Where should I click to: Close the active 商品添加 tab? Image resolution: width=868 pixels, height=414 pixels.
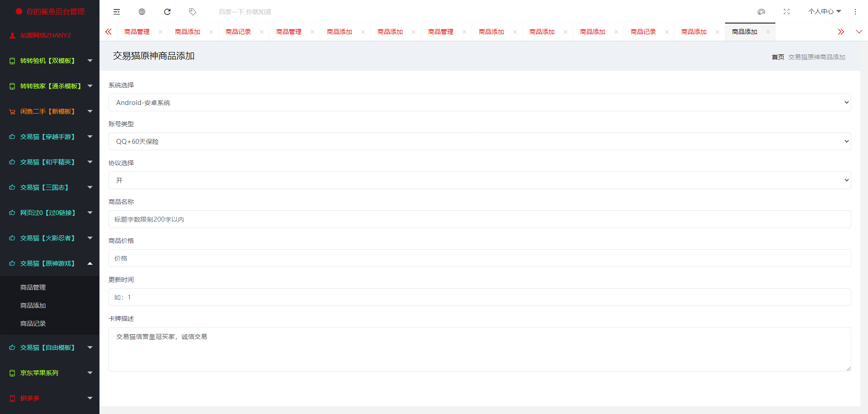coord(768,32)
